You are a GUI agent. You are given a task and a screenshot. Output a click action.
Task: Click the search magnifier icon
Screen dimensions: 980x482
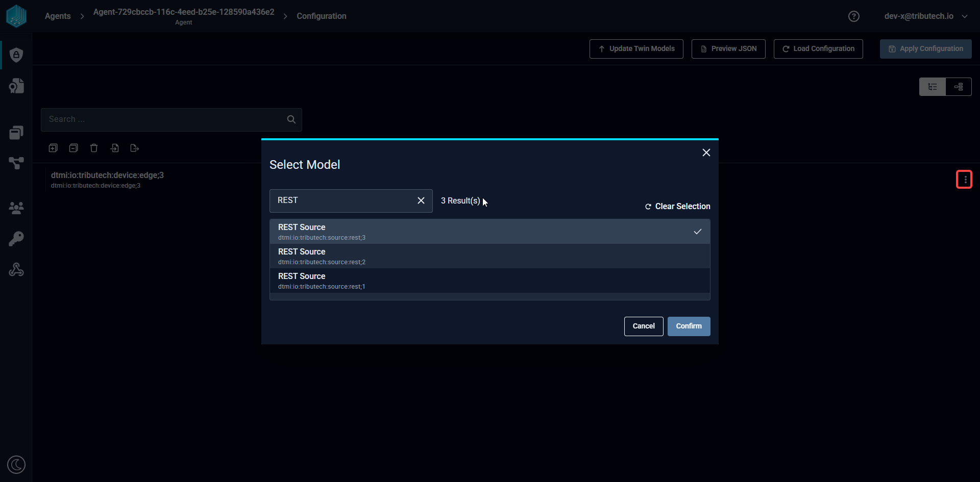(291, 119)
